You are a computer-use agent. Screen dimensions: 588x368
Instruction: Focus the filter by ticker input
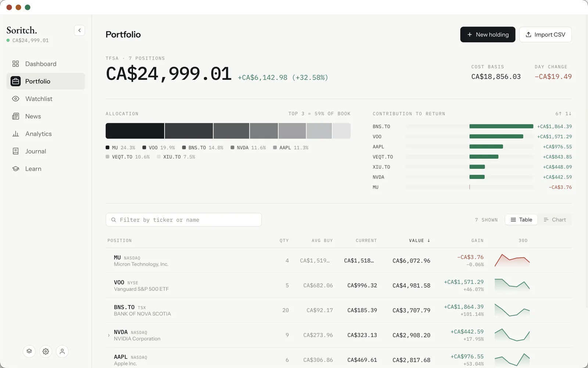(184, 220)
